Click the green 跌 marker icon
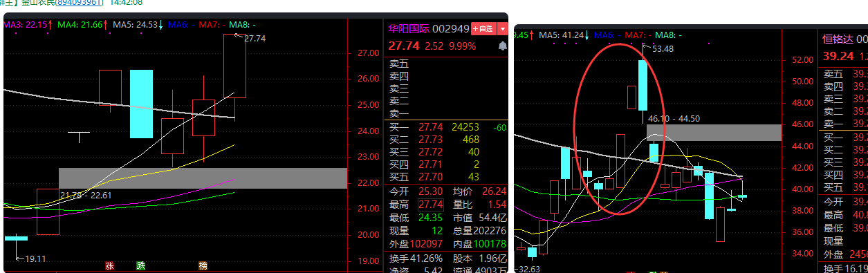This screenshot has width=868, height=273. (x=141, y=265)
